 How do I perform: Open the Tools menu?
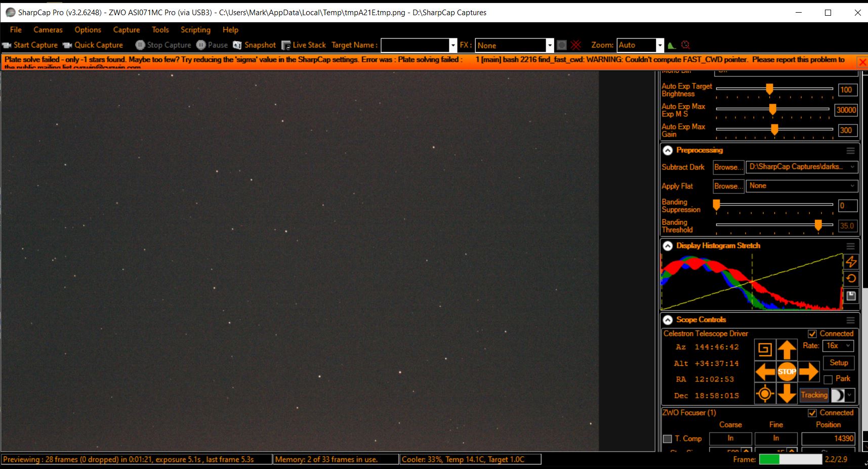(160, 30)
